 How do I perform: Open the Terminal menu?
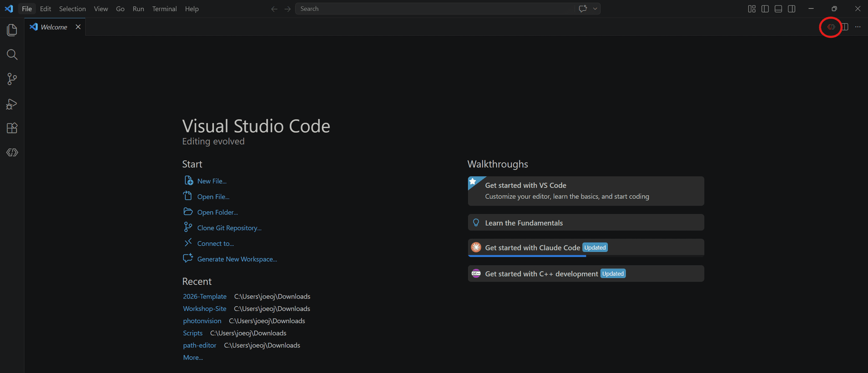tap(164, 9)
